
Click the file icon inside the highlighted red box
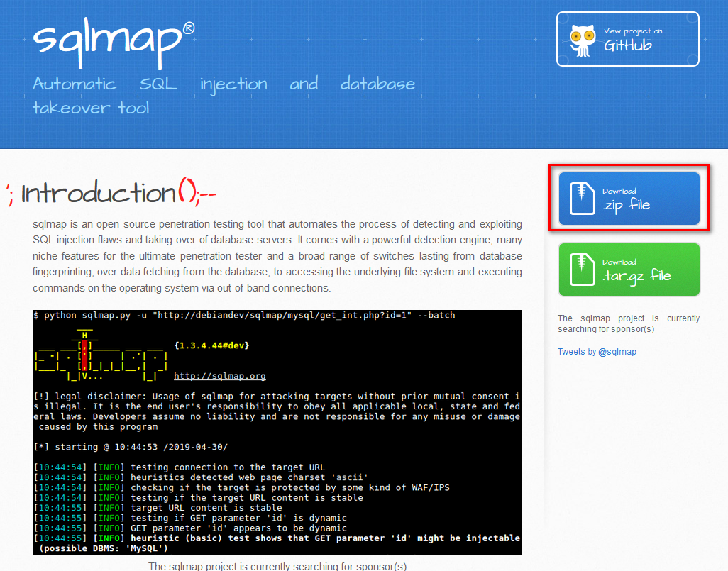point(580,198)
